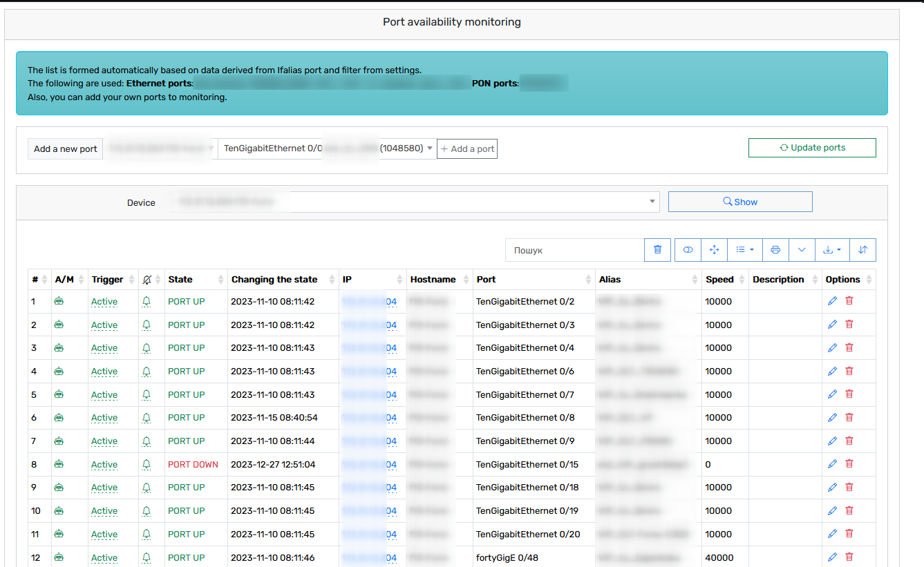The height and width of the screenshot is (567, 924).
Task: Edit row 1 with the pencil icon
Action: pyautogui.click(x=832, y=301)
